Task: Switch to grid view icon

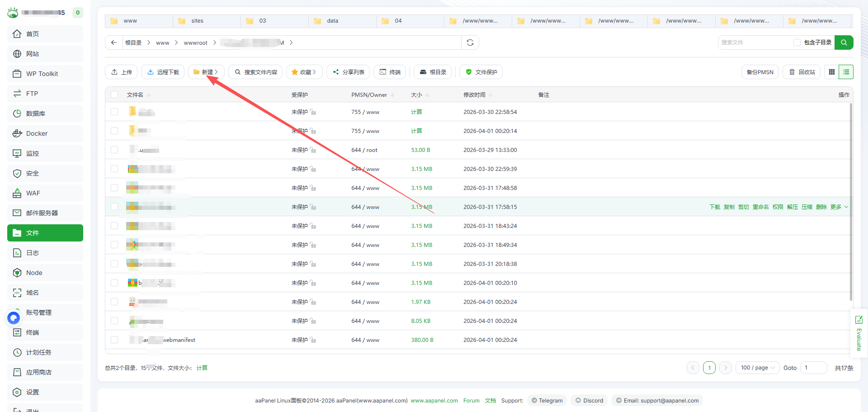Action: coord(831,72)
